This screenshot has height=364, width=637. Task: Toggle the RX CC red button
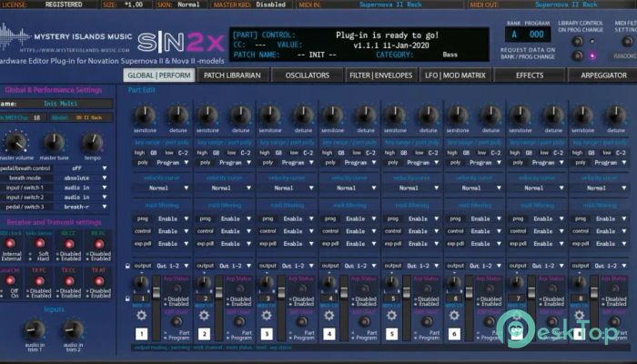(x=69, y=244)
